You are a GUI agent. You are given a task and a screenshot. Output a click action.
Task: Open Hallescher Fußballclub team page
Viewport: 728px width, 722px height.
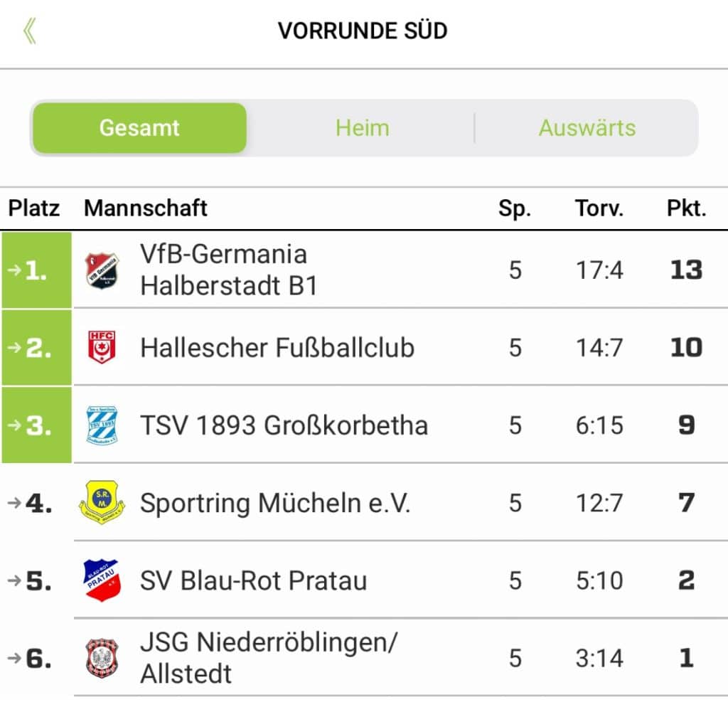click(x=277, y=348)
